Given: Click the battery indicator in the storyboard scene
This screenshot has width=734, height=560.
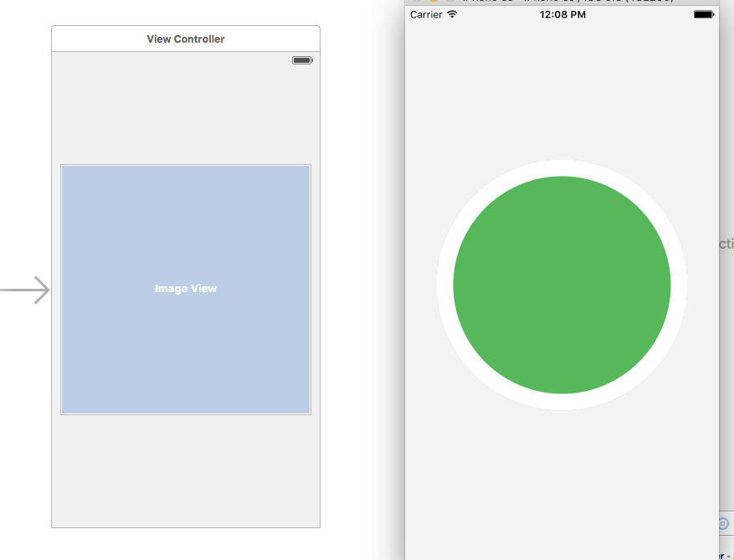Looking at the screenshot, I should pyautogui.click(x=300, y=59).
